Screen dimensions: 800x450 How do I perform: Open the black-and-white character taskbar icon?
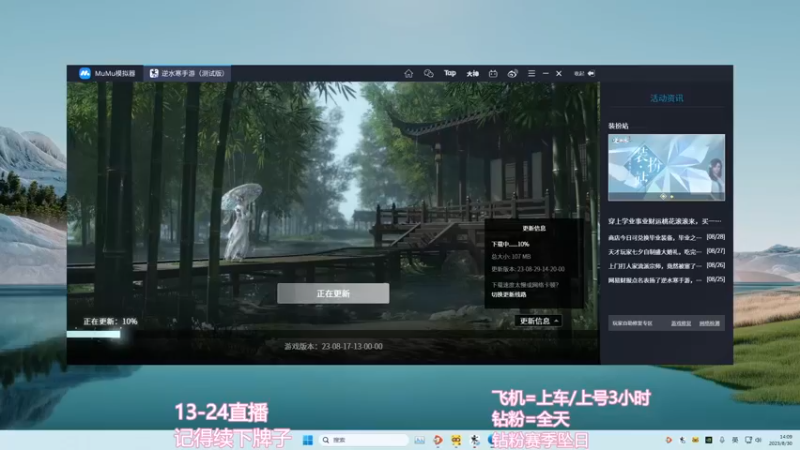(474, 440)
